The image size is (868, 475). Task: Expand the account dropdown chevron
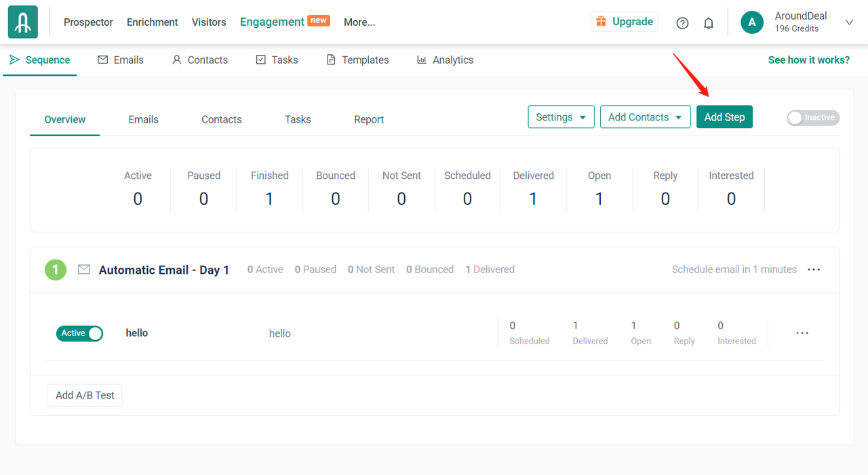pos(849,22)
